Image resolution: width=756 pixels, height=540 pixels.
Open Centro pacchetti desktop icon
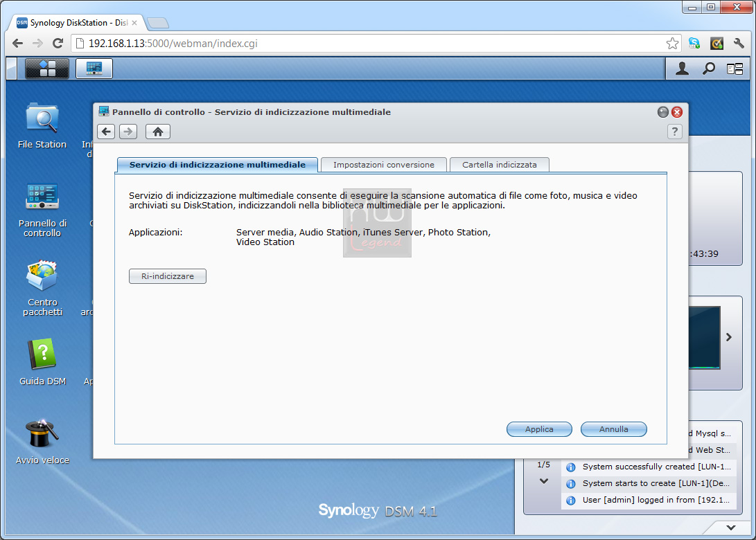[x=42, y=289]
